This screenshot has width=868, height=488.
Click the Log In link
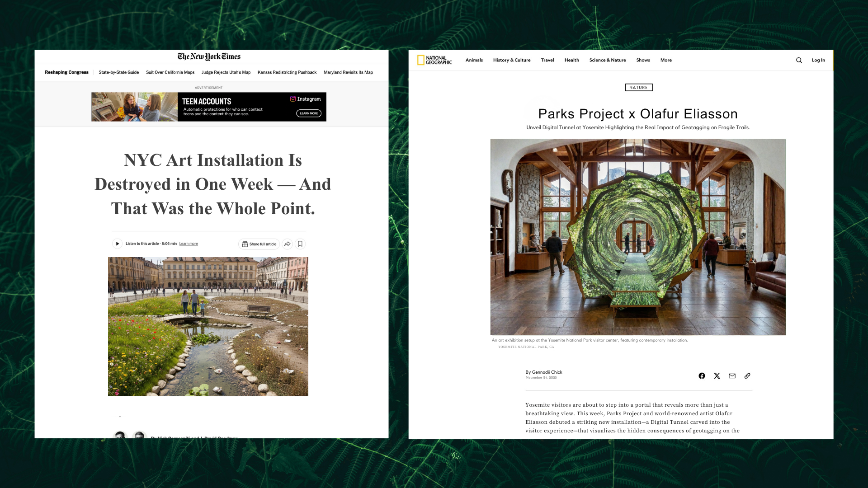[818, 60]
